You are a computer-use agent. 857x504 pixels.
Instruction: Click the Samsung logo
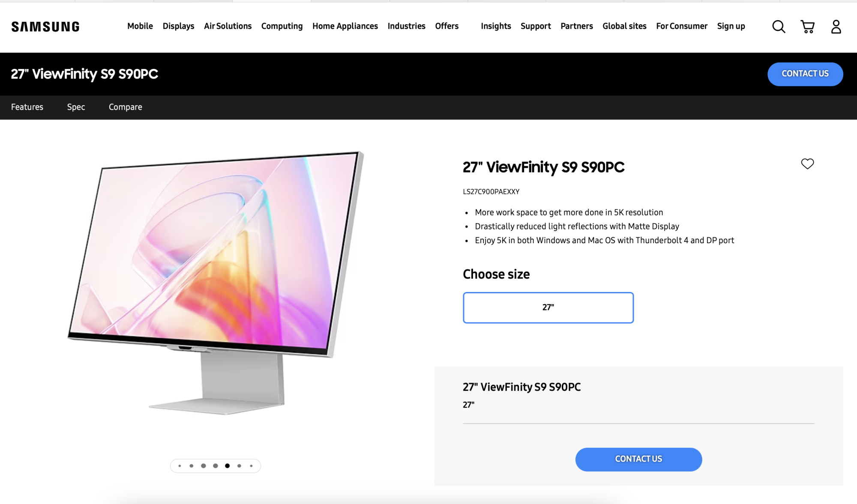pos(45,27)
